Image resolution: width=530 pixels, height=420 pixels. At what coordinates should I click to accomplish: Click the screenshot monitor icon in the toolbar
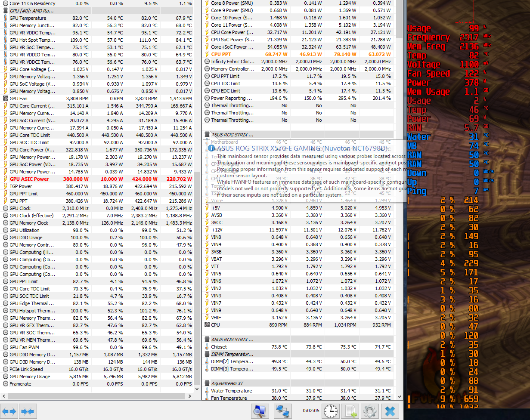(260, 411)
